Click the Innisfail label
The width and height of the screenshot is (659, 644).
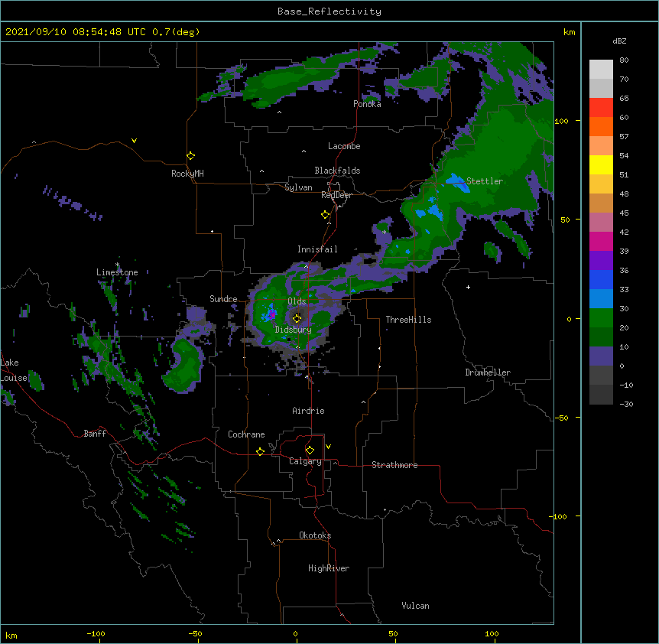tap(317, 249)
